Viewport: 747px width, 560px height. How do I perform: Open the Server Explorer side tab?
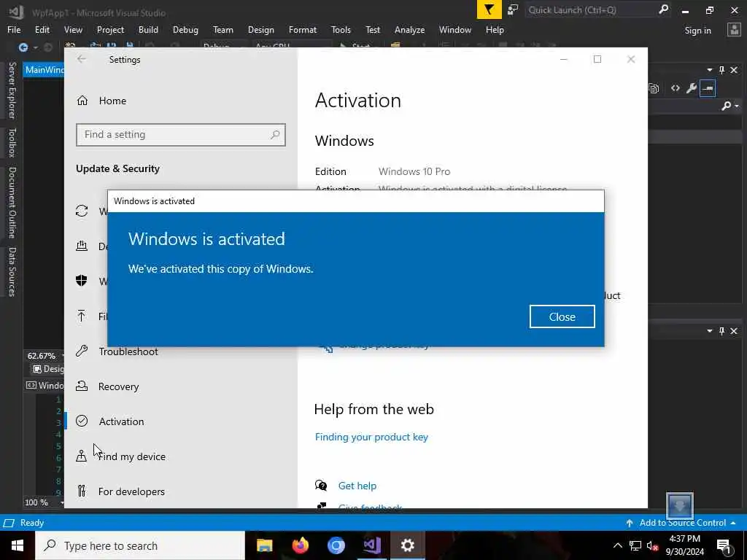coord(12,90)
